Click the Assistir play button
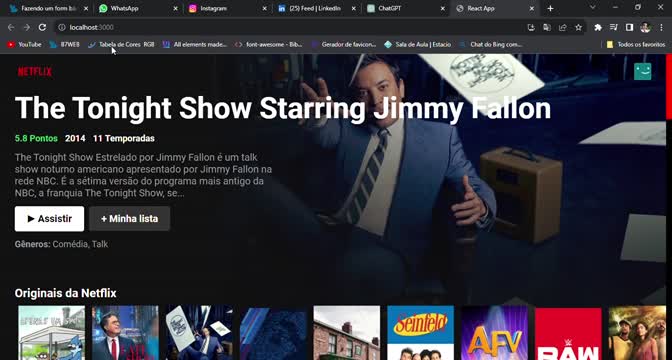 49,219
